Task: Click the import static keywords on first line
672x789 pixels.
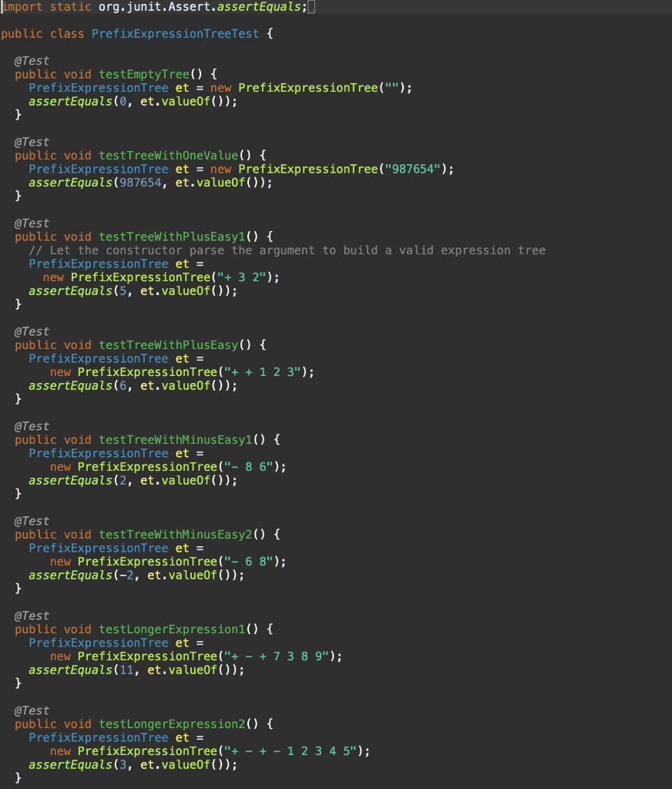Action: 46,7
